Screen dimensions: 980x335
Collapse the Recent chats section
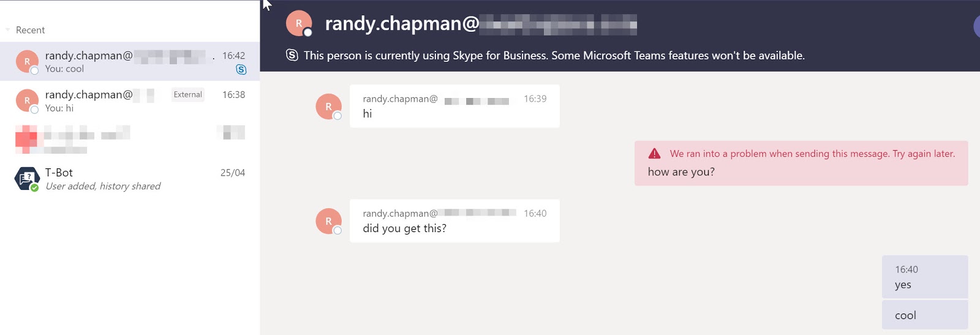pos(8,30)
